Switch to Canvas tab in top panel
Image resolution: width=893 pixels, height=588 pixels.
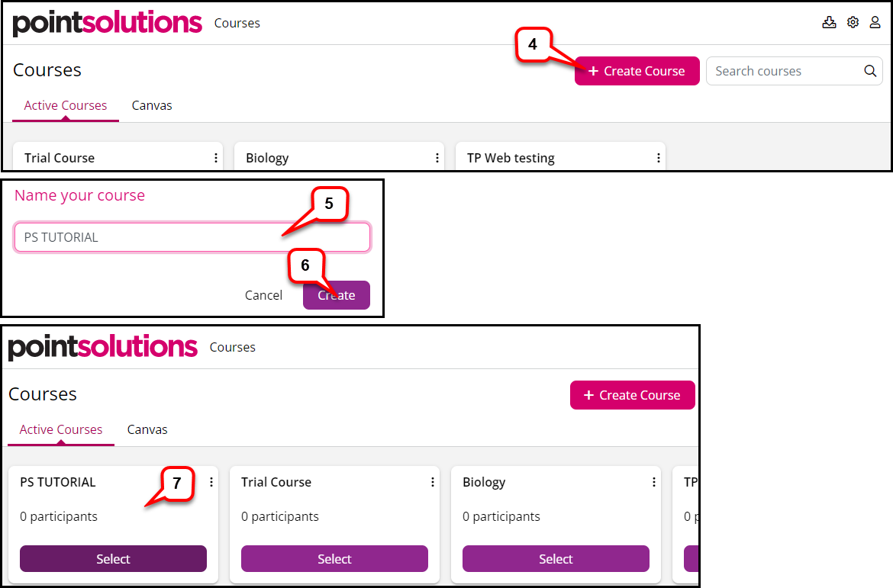(152, 105)
